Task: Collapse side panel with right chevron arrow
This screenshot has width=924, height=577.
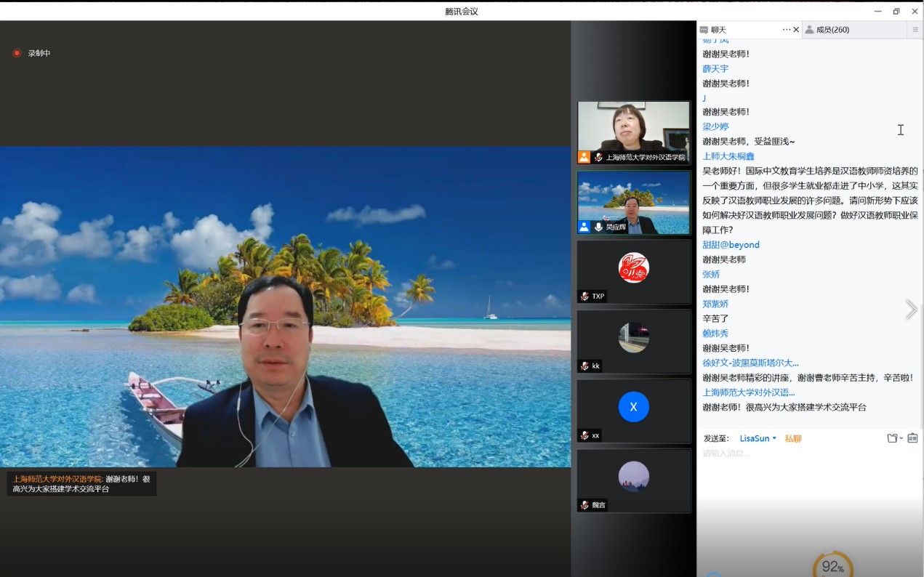Action: [911, 310]
